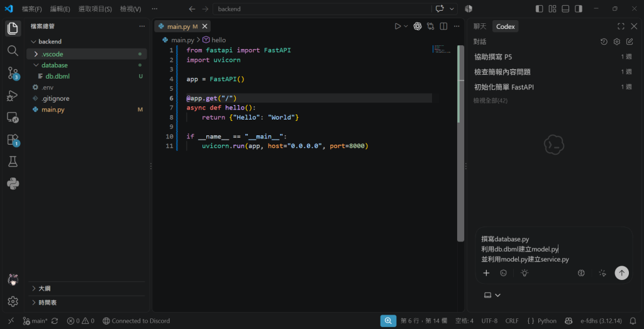Click the colored globe icon beside command center
644x329 pixels.
pos(469,9)
